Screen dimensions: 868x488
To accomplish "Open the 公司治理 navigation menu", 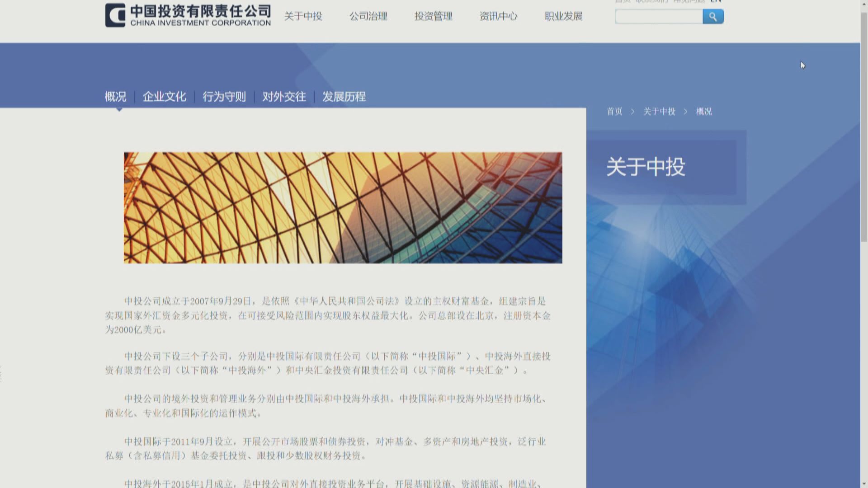I will pyautogui.click(x=368, y=16).
